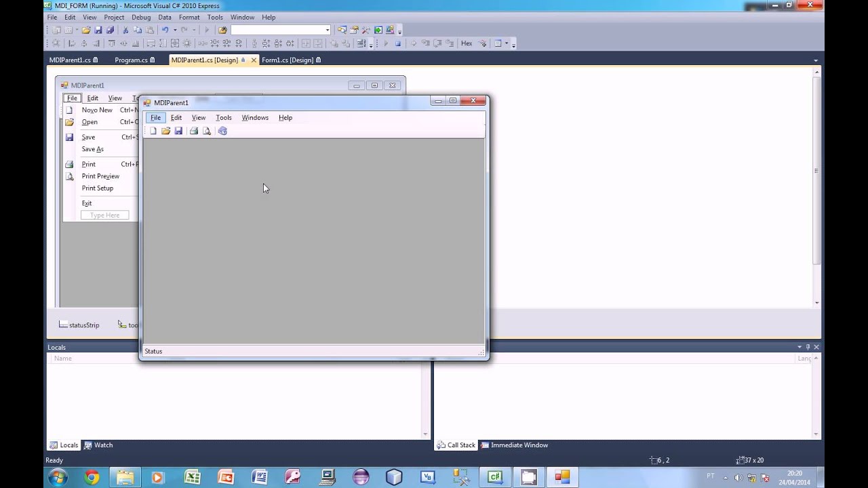This screenshot has height=488, width=868.
Task: Click View menu in designer MDIParent1 form
Action: coord(115,98)
